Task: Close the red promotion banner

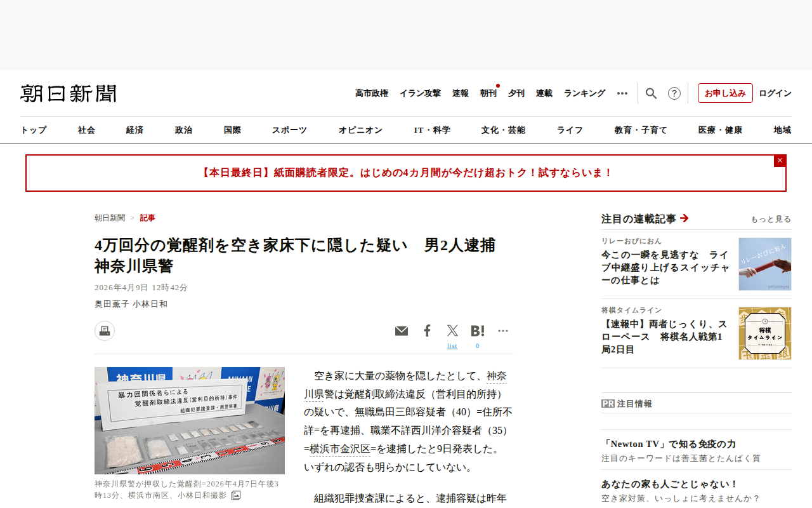Action: click(x=780, y=161)
